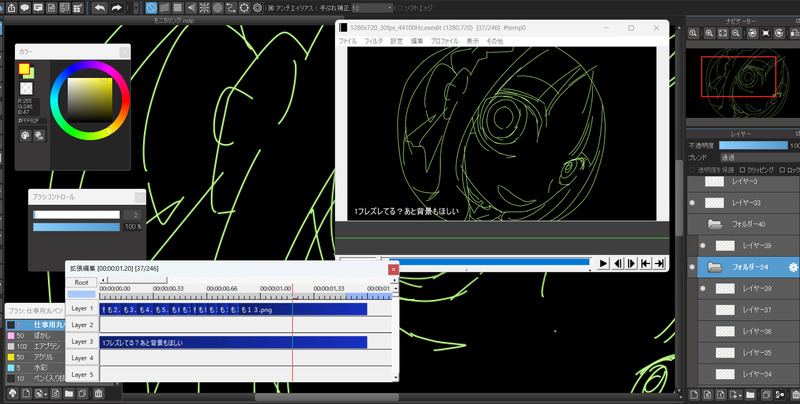
Task: Click the Layer 3 timeline header
Action: 81,341
